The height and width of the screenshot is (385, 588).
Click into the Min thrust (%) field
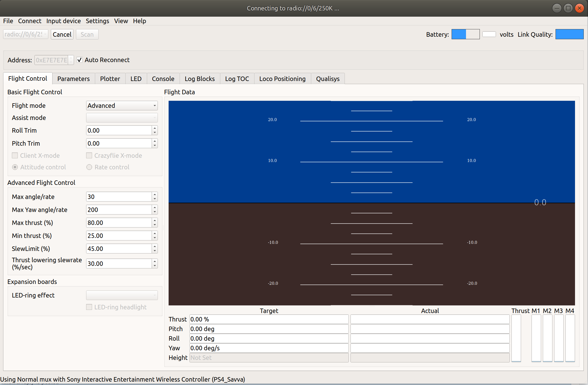119,236
